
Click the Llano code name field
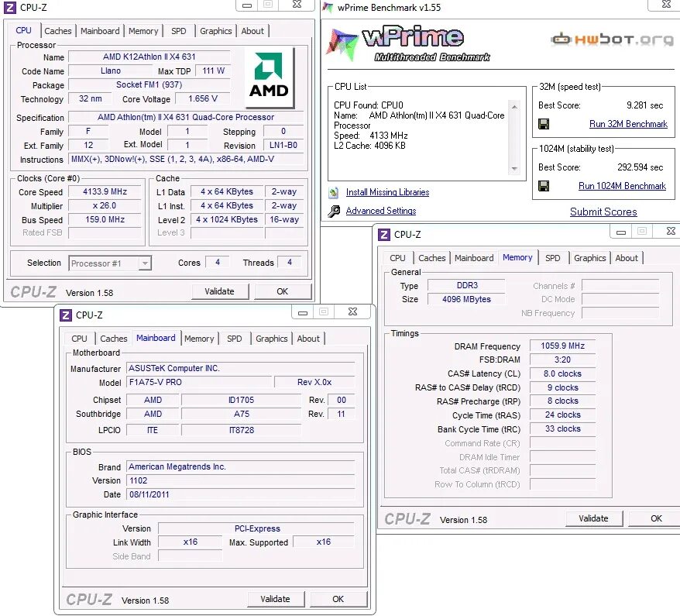pyautogui.click(x=111, y=71)
